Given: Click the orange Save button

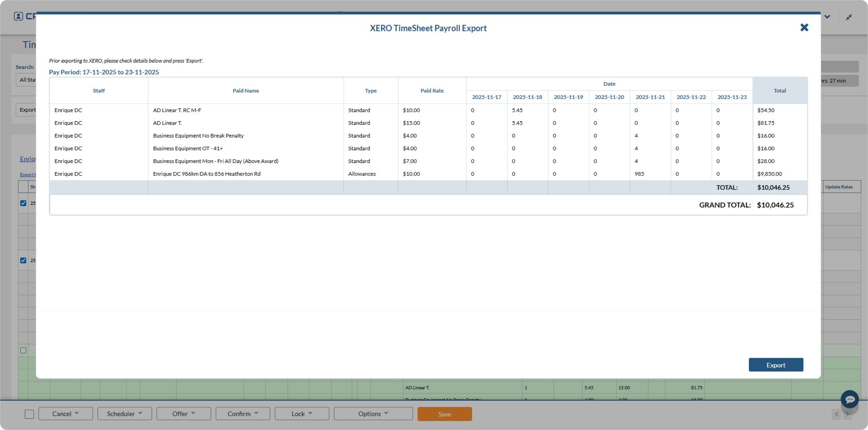Looking at the screenshot, I should click(x=444, y=414).
